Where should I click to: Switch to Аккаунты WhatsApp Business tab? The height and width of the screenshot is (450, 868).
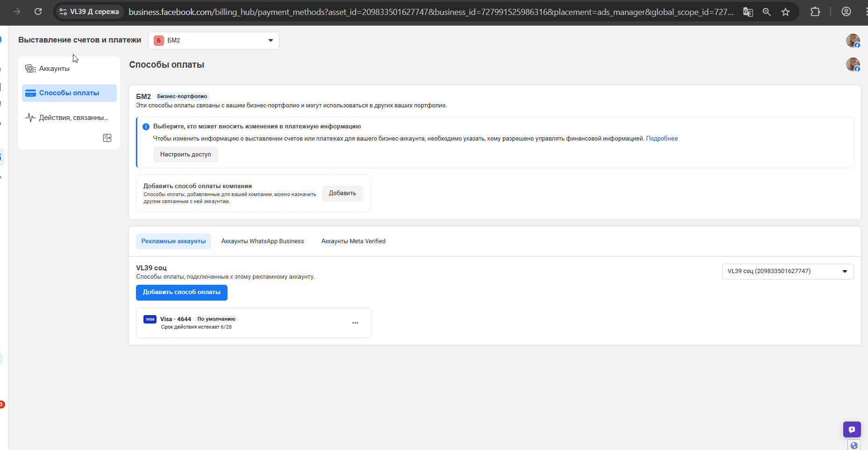coord(263,241)
